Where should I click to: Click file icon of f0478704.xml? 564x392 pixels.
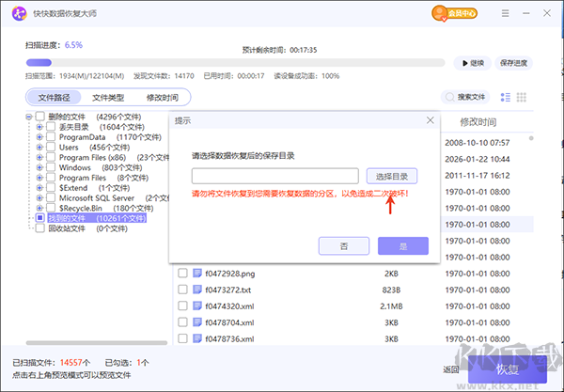tap(197, 322)
